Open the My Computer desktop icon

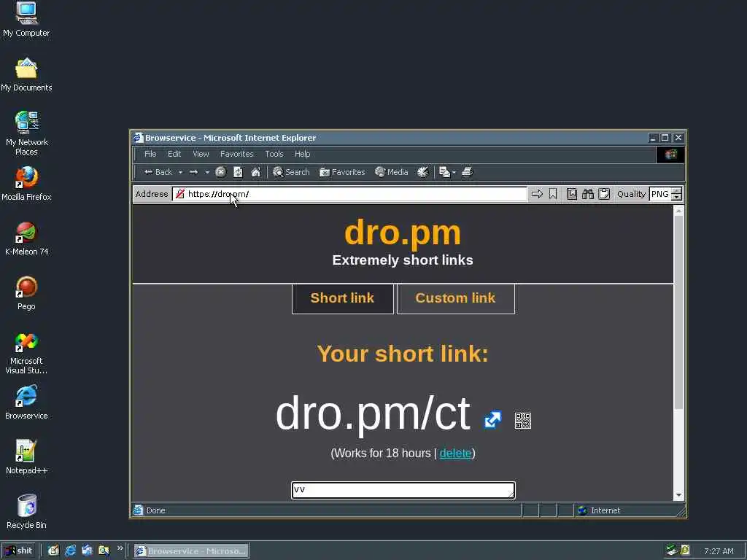tap(26, 20)
